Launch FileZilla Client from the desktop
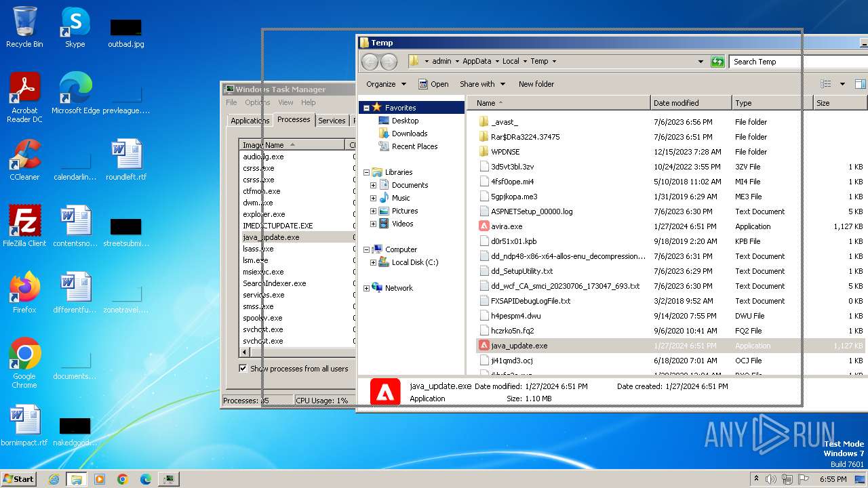868x488 pixels. pyautogui.click(x=24, y=226)
